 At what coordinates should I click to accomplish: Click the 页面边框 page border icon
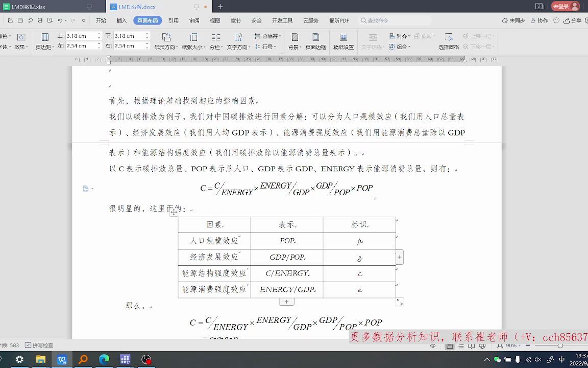point(315,37)
